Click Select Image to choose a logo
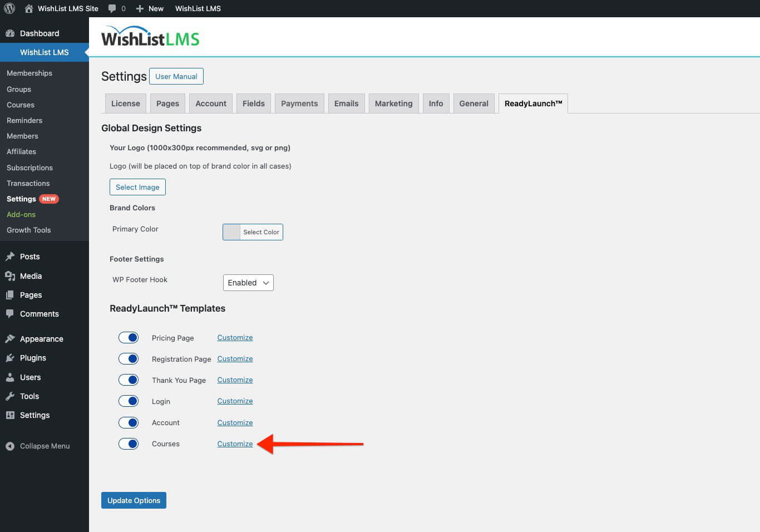 click(137, 187)
